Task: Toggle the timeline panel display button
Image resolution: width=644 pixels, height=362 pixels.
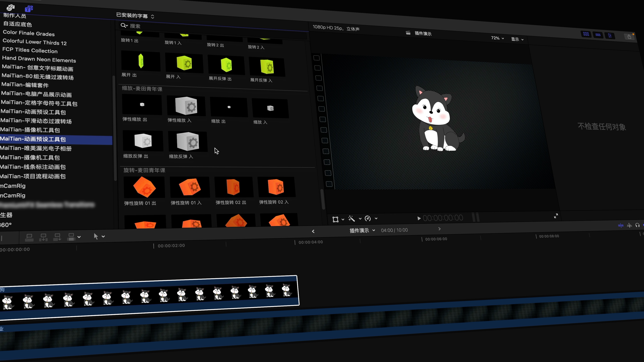Action: tap(598, 35)
